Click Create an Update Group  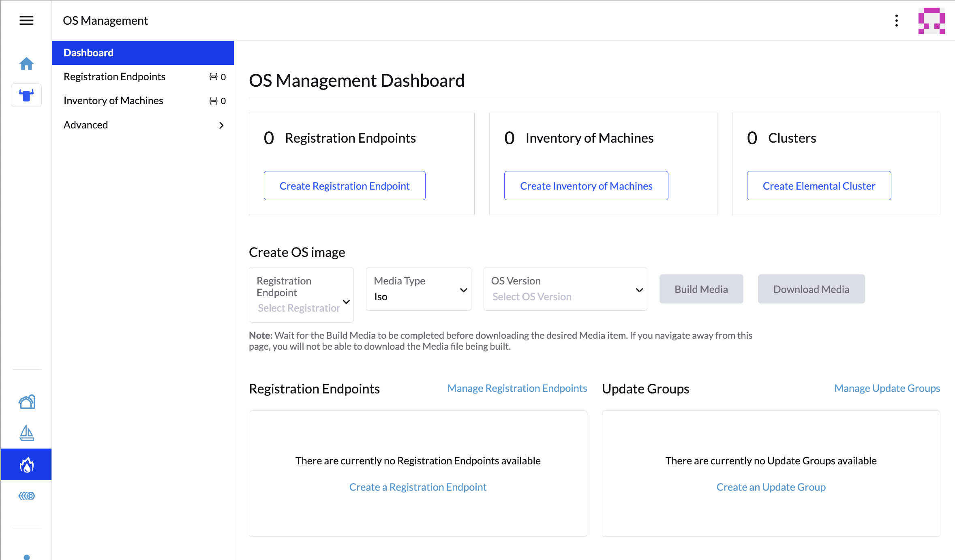coord(771,487)
